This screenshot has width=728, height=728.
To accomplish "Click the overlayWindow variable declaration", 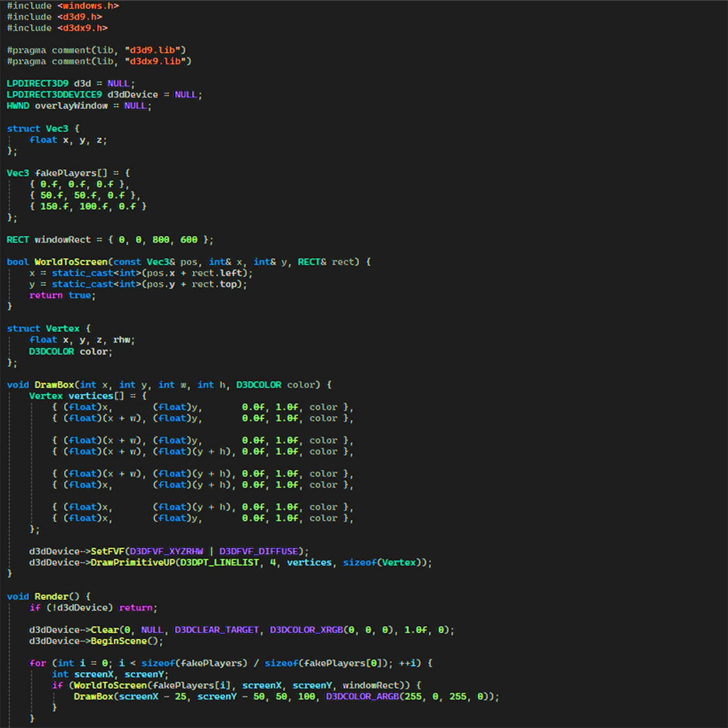I will coord(71,106).
